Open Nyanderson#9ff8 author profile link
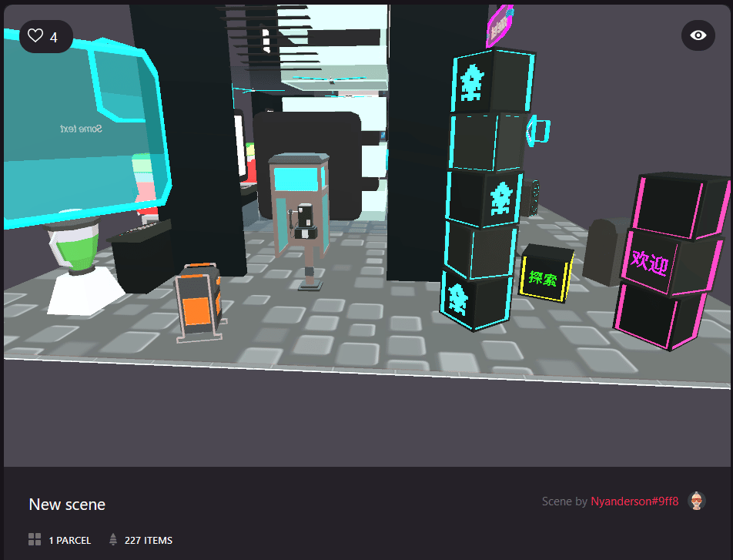Screen dimensions: 733x560 pos(634,501)
